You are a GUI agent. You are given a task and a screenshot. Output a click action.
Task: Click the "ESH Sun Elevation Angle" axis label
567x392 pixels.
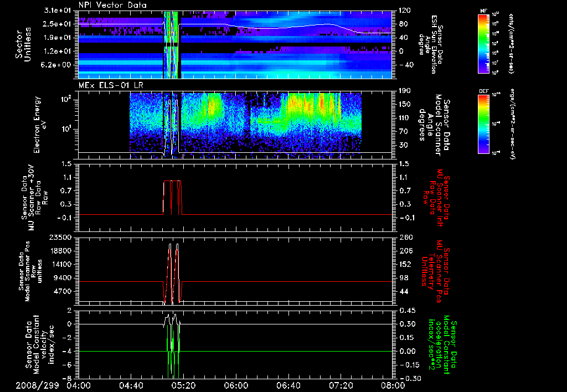430,44
